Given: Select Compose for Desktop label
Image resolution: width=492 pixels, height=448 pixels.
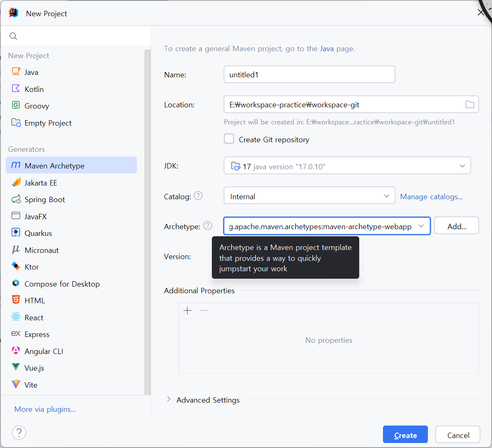Looking at the screenshot, I should pos(62,284).
